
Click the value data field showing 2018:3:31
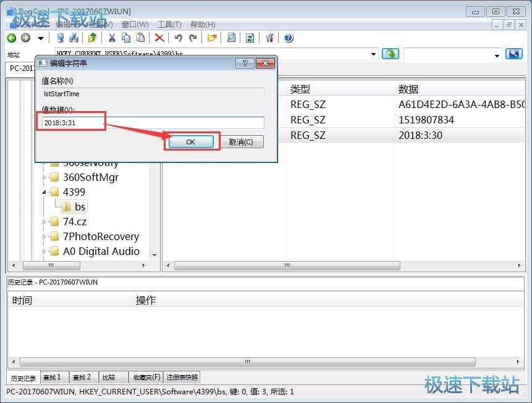pyautogui.click(x=153, y=123)
